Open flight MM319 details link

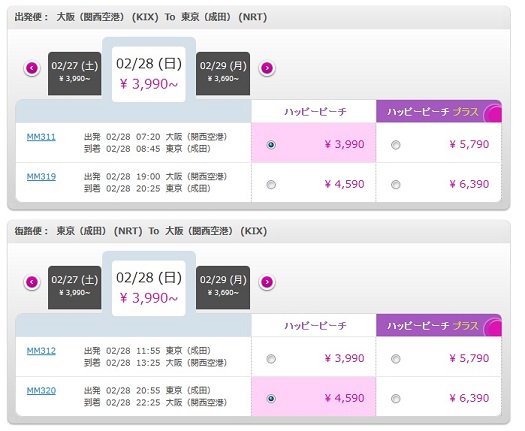point(41,177)
